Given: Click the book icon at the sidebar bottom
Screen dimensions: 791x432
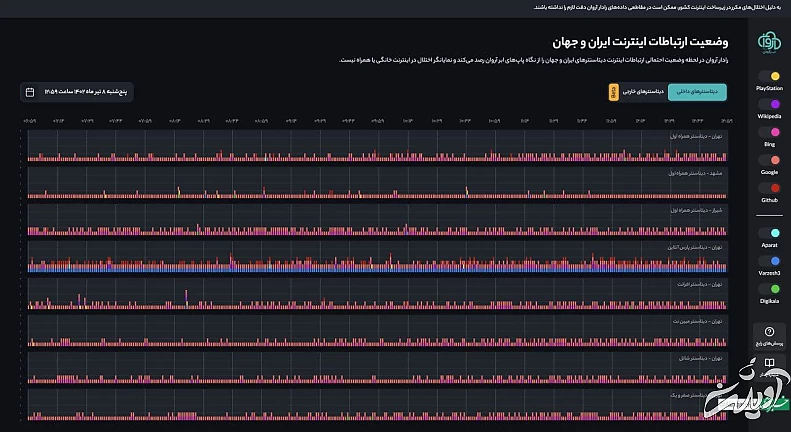Looking at the screenshot, I should 769,363.
